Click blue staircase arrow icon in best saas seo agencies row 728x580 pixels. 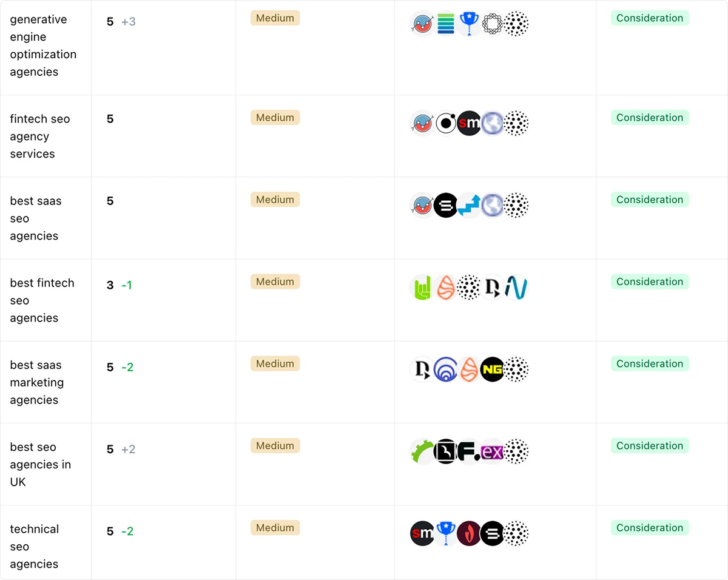click(469, 206)
